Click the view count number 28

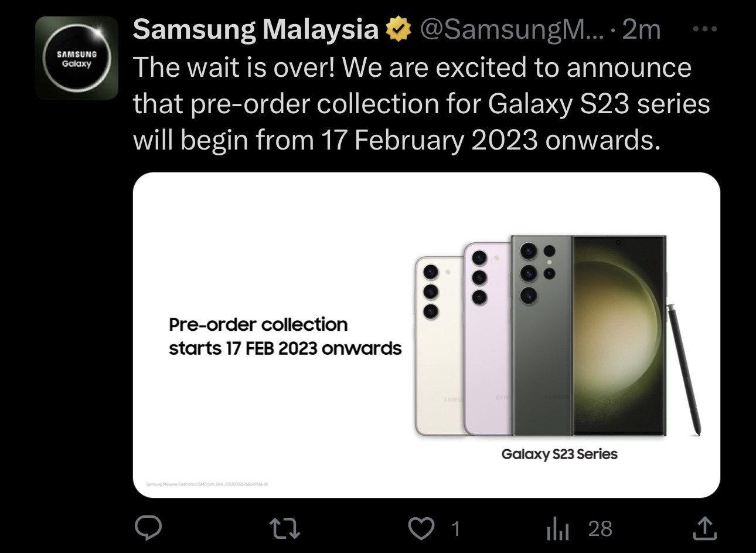(x=600, y=529)
